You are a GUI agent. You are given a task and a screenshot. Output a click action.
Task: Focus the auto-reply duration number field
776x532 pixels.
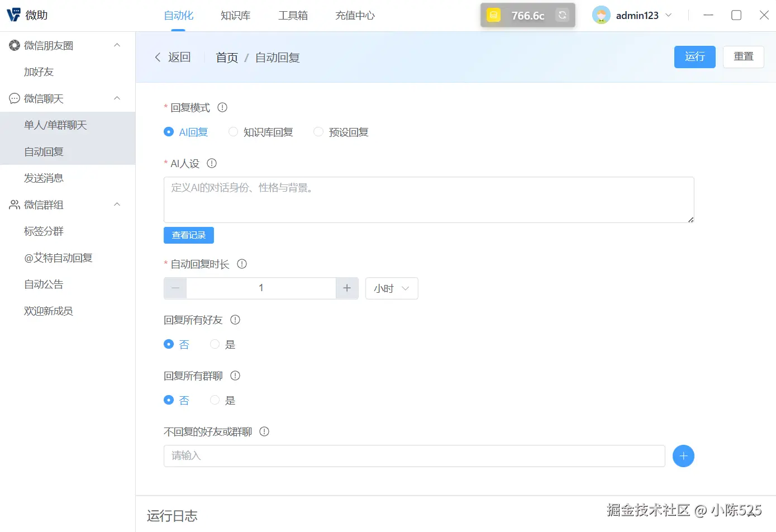[x=261, y=288]
